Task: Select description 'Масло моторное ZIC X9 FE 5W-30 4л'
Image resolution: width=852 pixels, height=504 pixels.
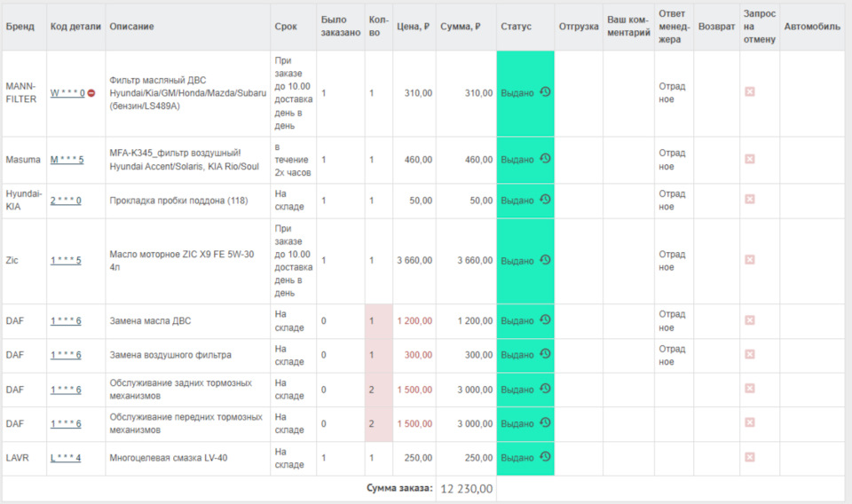Action: tap(181, 261)
